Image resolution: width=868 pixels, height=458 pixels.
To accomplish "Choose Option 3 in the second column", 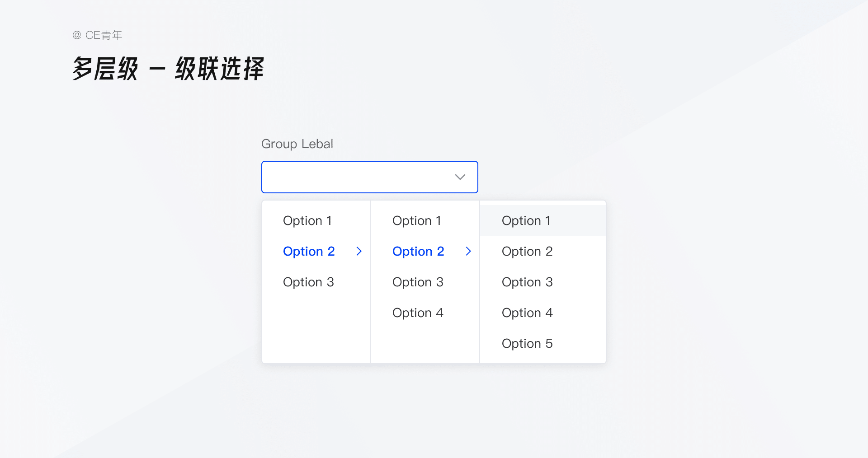I will pos(418,282).
